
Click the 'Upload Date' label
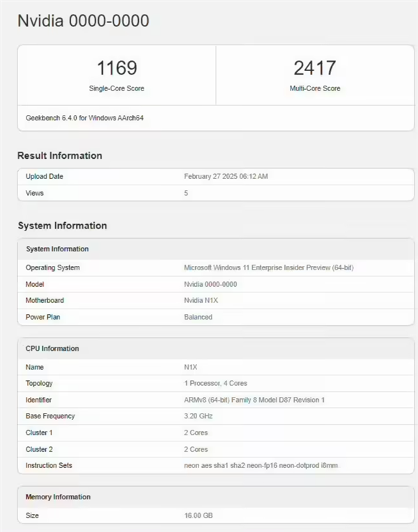(45, 176)
